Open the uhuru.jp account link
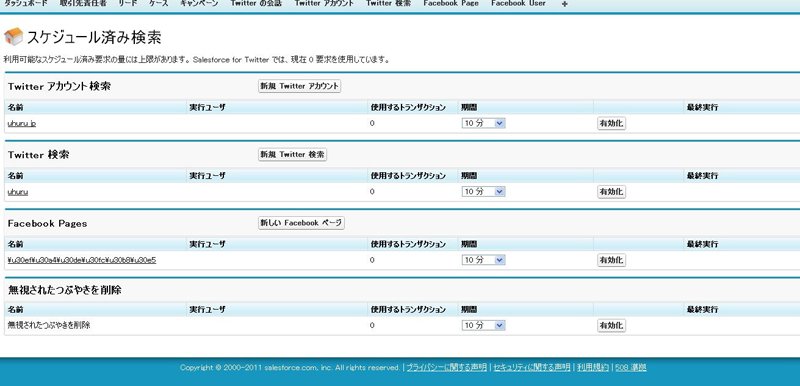 click(21, 123)
